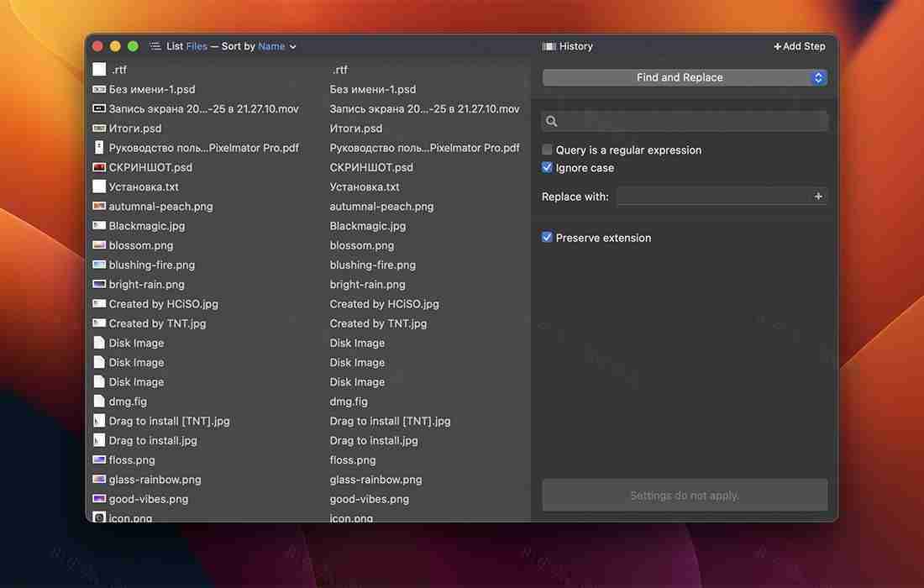The height and width of the screenshot is (588, 924).
Task: Click the magnifying glass in the query field
Action: click(x=552, y=121)
